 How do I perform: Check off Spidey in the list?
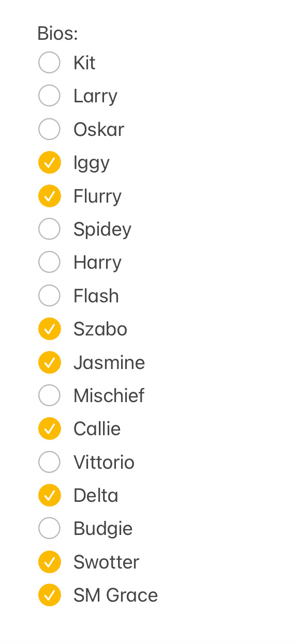point(50,229)
